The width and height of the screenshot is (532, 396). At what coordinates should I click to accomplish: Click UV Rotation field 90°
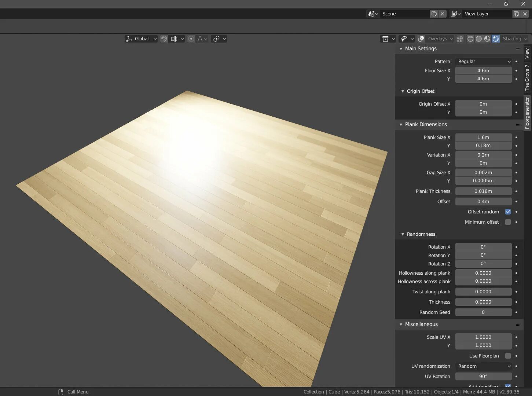tap(483, 376)
